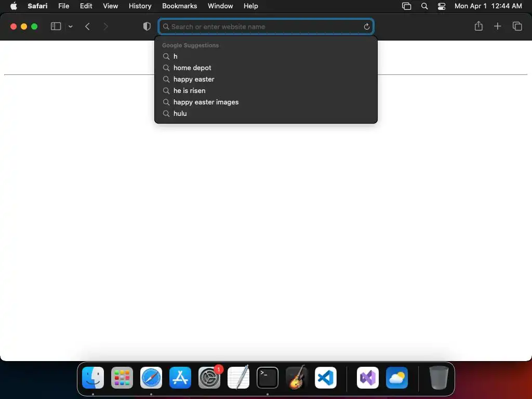This screenshot has height=399, width=532.
Task: Open the Help menu
Action: click(251, 6)
